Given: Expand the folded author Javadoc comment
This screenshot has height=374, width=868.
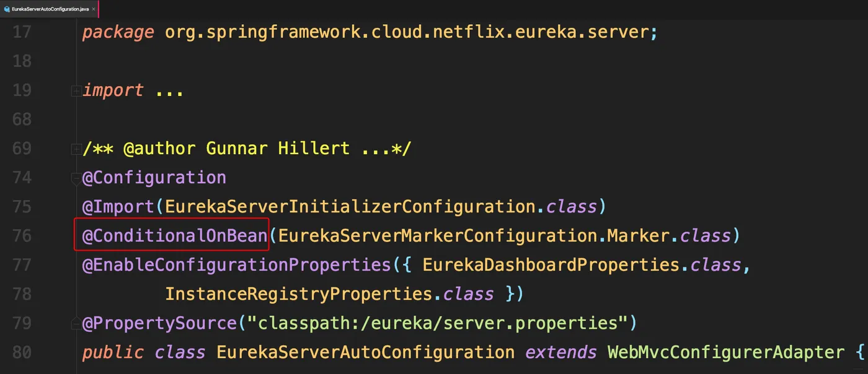Looking at the screenshot, I should (76, 149).
